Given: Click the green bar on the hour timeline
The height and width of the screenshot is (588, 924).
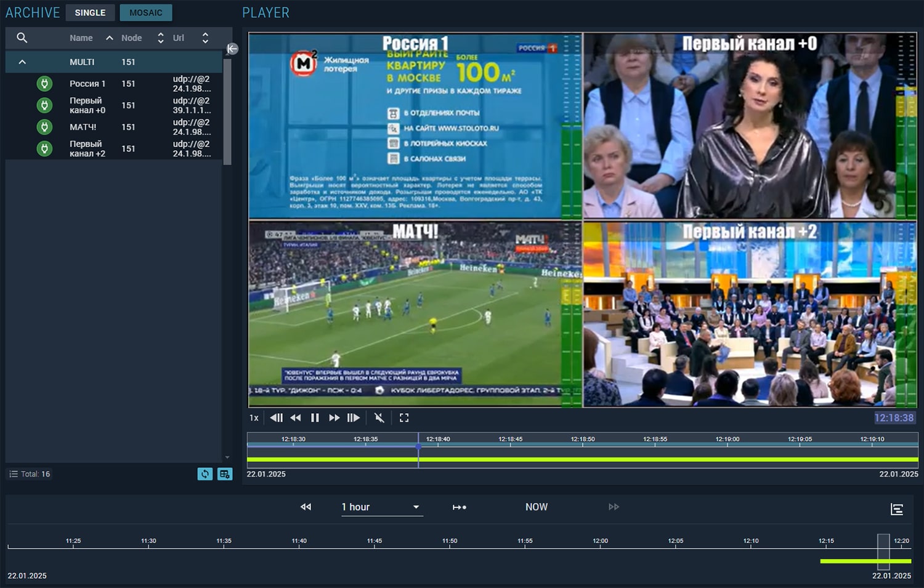Looking at the screenshot, I should click(x=865, y=561).
